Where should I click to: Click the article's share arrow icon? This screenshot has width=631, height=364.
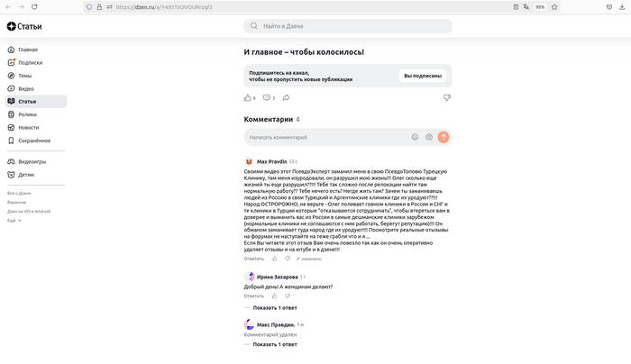(286, 97)
